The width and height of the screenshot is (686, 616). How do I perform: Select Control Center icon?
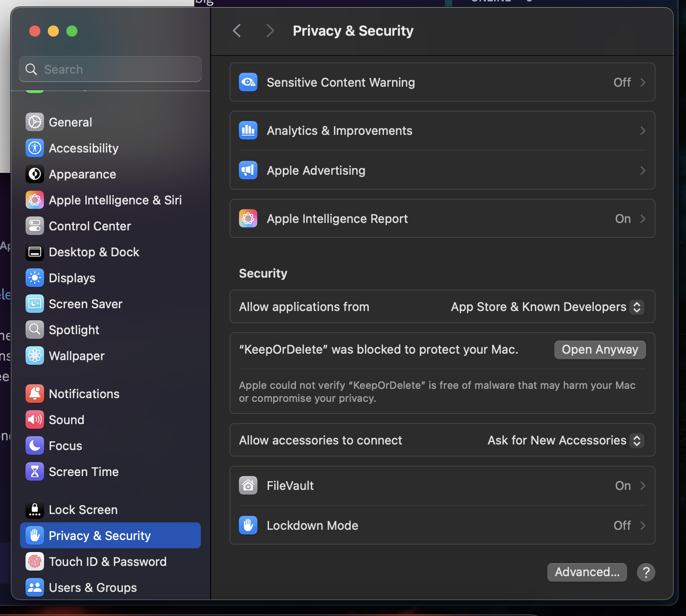click(x=35, y=226)
